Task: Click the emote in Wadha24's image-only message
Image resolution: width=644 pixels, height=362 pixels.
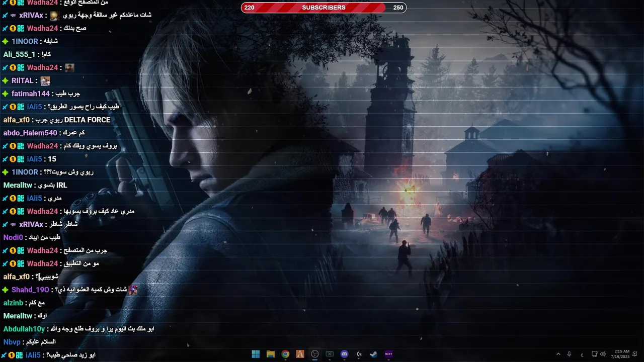Action: [x=69, y=67]
